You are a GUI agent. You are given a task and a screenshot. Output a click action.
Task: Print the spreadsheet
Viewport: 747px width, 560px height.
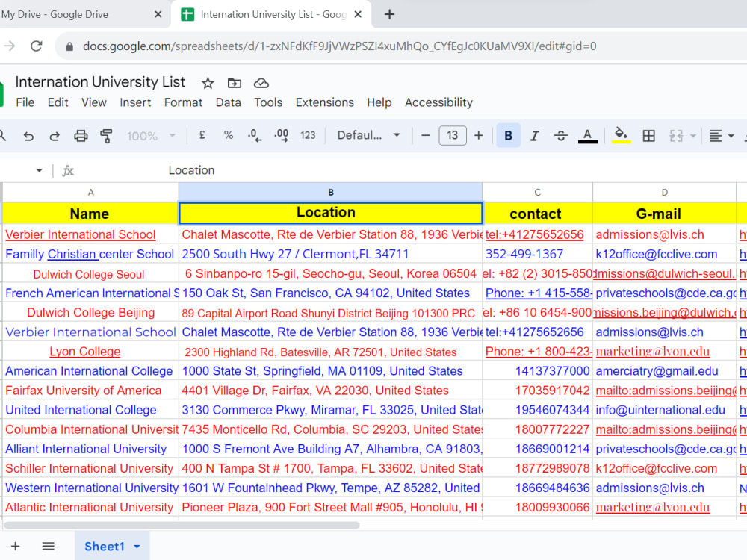(81, 135)
